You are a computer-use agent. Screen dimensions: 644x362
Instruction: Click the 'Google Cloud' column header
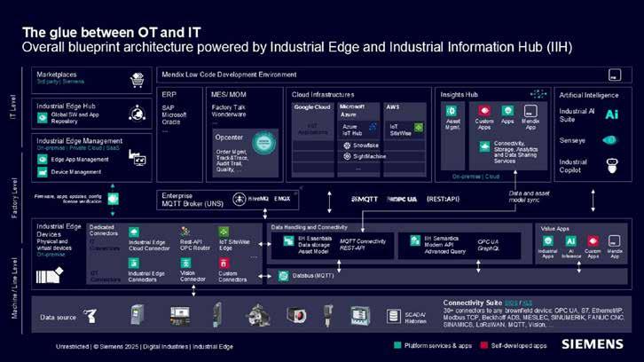(x=312, y=107)
